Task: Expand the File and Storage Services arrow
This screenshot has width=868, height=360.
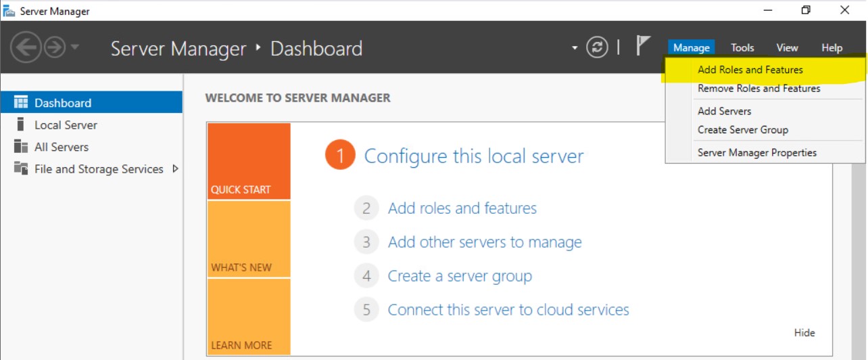Action: (175, 168)
